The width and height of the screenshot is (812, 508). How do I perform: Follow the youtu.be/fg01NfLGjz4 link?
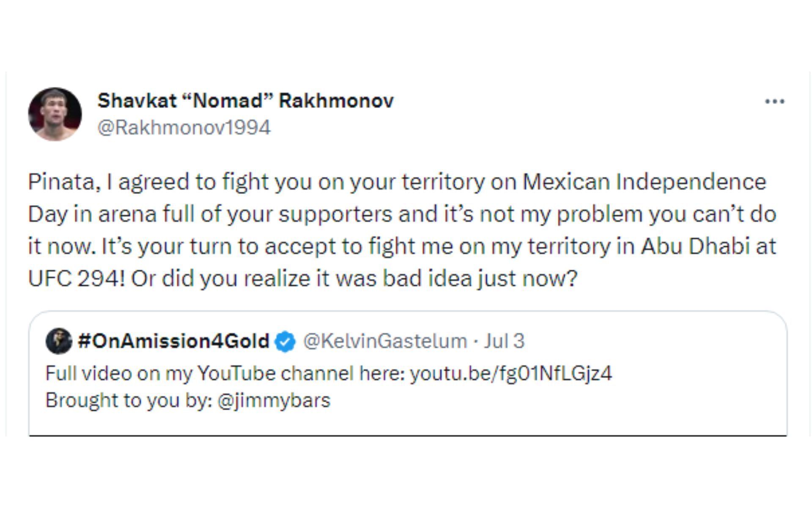pyautogui.click(x=511, y=373)
